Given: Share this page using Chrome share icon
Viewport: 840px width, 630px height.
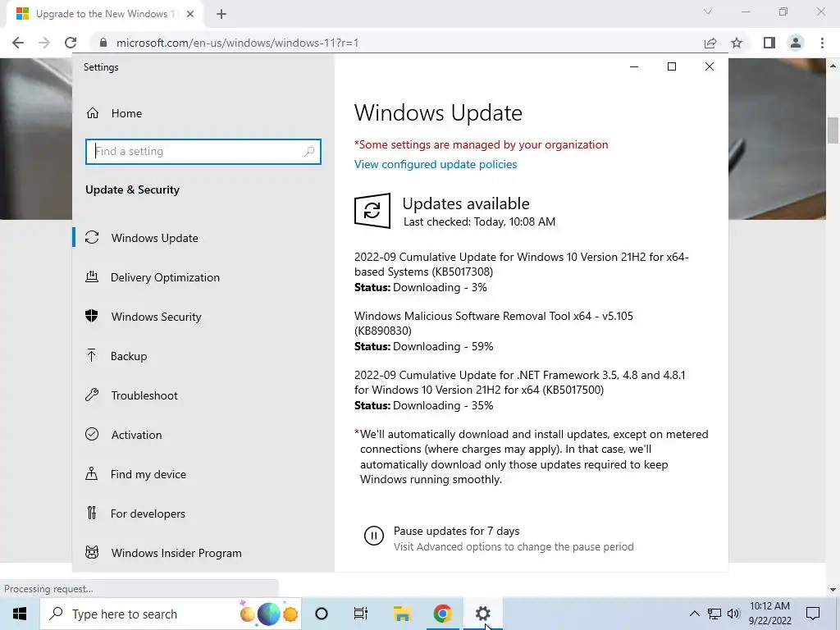Looking at the screenshot, I should click(x=710, y=43).
